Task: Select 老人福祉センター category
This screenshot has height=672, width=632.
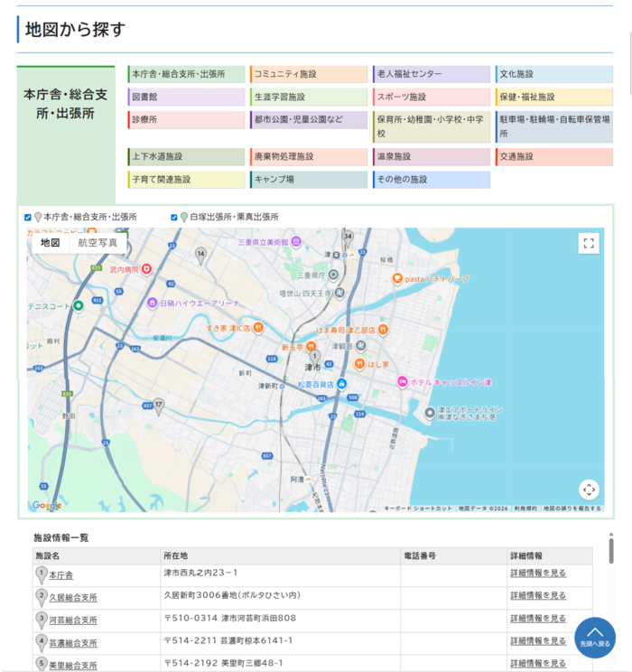Action: [x=432, y=74]
